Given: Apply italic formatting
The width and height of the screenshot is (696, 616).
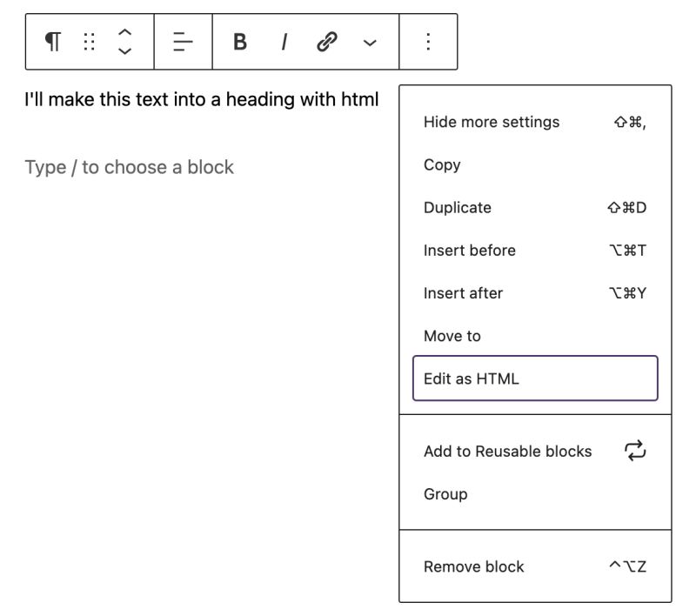Looking at the screenshot, I should coord(284,41).
